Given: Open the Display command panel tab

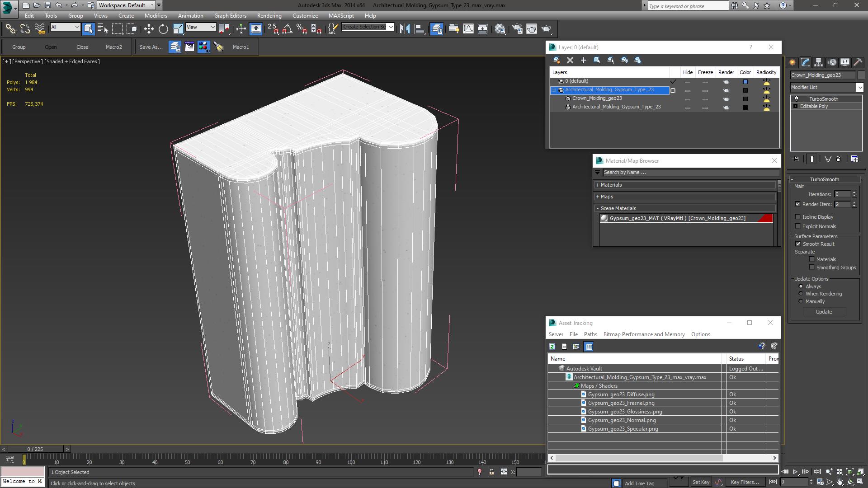Looking at the screenshot, I should [844, 62].
